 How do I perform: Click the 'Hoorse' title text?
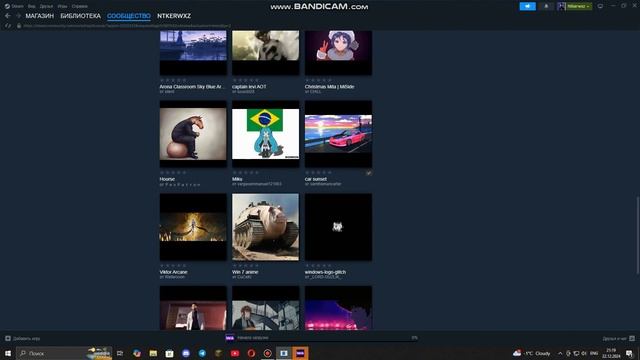coord(167,179)
